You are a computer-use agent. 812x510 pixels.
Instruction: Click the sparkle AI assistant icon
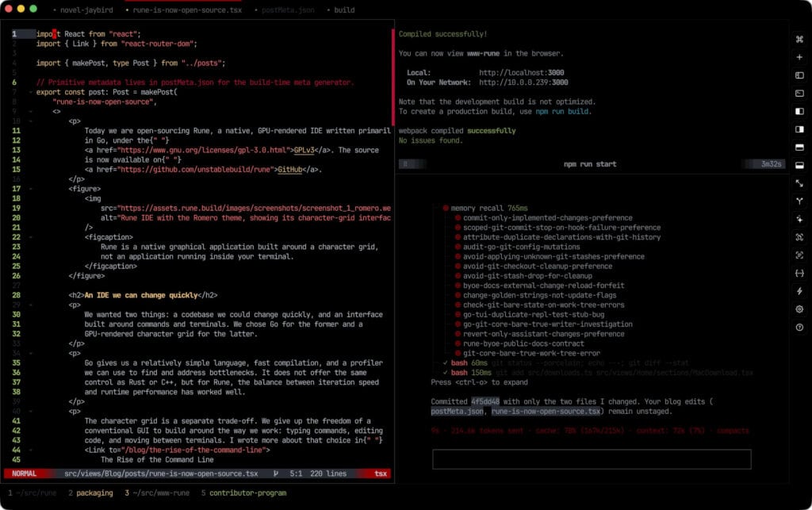pyautogui.click(x=799, y=220)
